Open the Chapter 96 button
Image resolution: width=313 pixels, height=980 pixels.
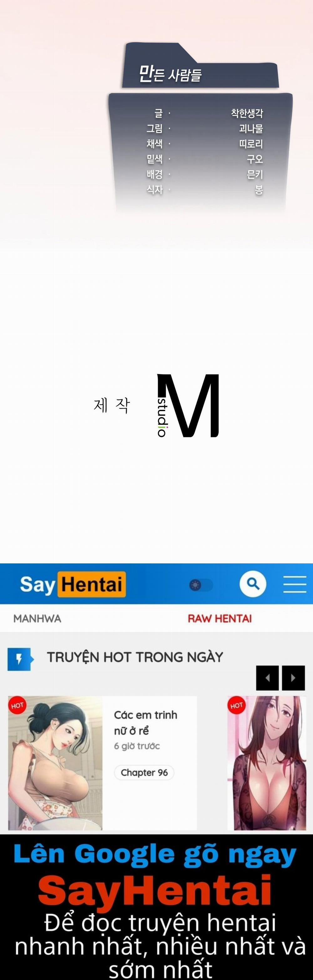(x=144, y=772)
